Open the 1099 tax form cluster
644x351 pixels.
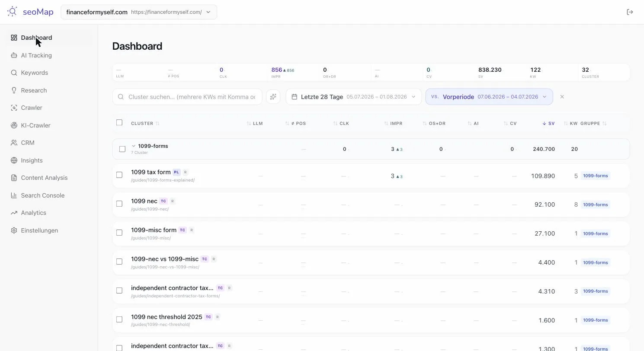pyautogui.click(x=151, y=172)
